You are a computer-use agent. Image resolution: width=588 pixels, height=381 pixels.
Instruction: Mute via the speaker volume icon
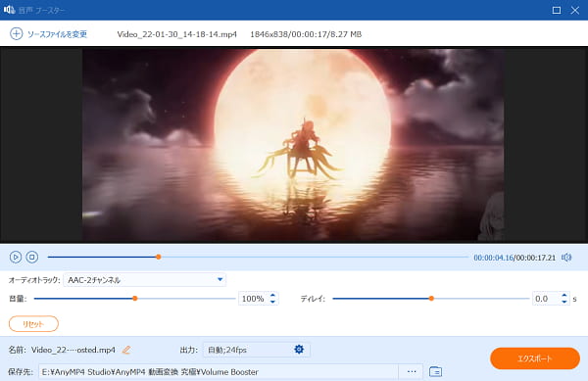[x=566, y=258]
